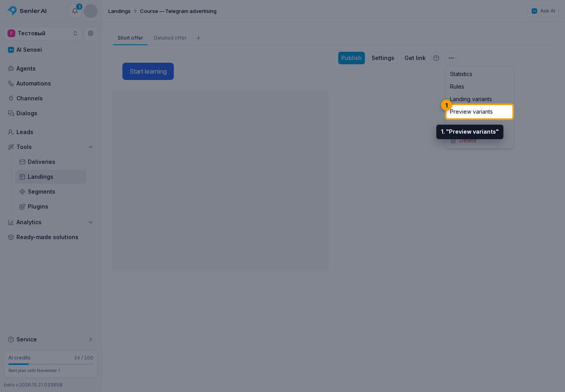Viewport: 565px width, 392px height.
Task: Open Deliveries tool
Action: pos(51,162)
